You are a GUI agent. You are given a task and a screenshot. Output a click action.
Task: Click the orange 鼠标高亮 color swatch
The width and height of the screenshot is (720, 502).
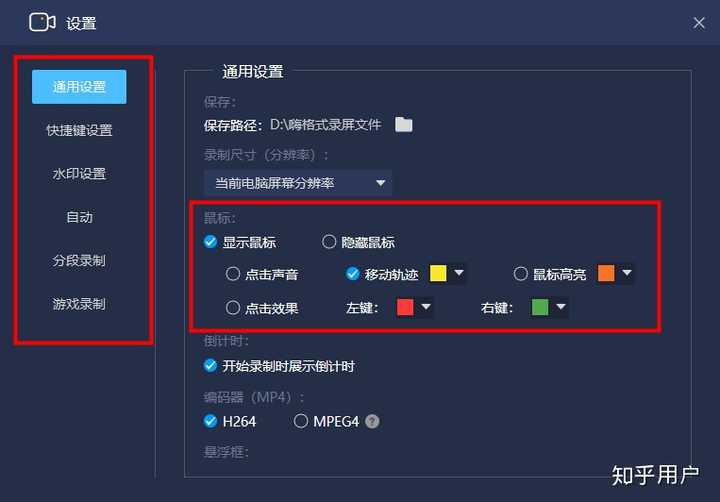606,273
